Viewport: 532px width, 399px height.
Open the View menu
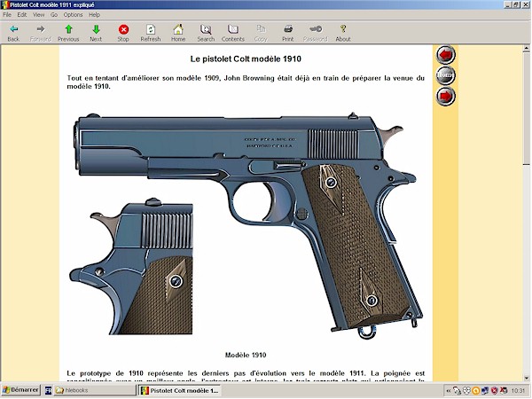[x=38, y=14]
